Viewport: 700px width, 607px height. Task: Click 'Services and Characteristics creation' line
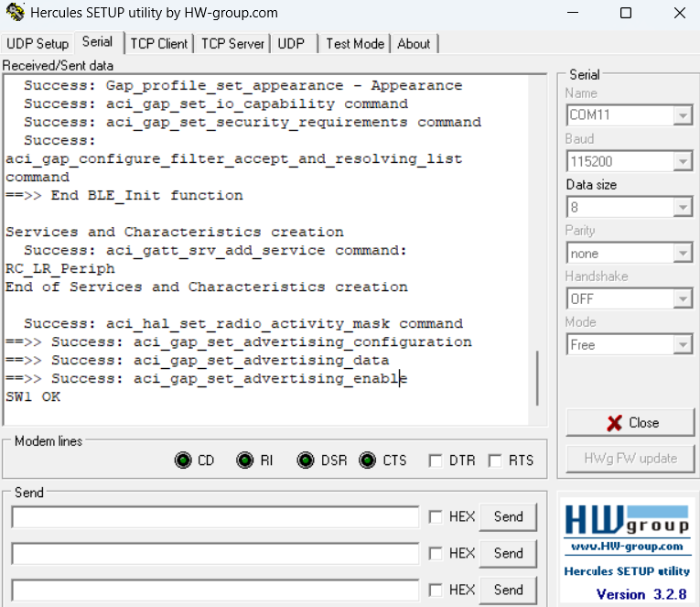[x=175, y=232]
